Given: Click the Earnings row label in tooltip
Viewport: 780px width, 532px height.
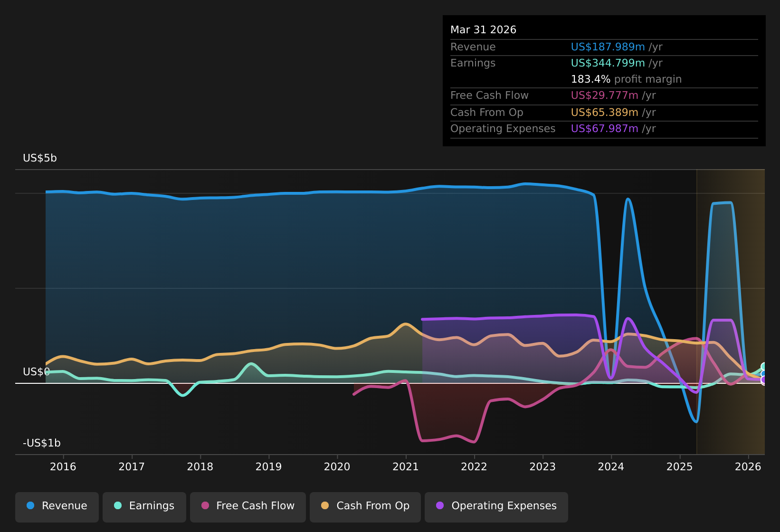Looking at the screenshot, I should 473,63.
